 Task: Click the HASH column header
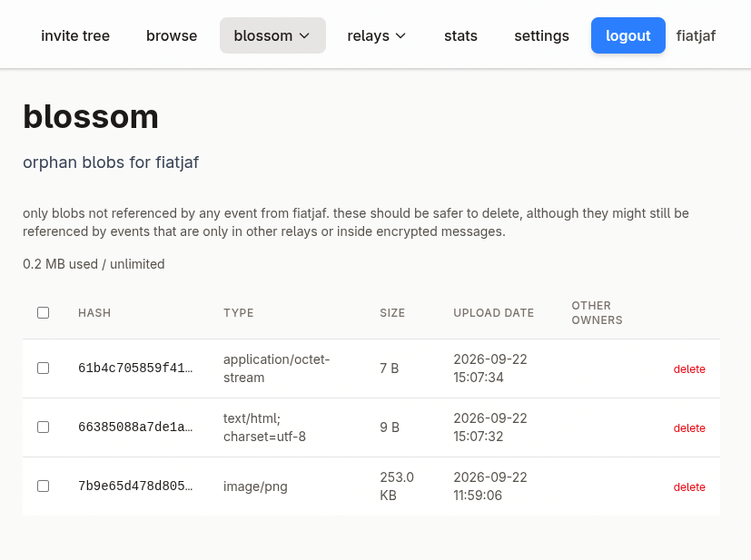[x=94, y=313]
